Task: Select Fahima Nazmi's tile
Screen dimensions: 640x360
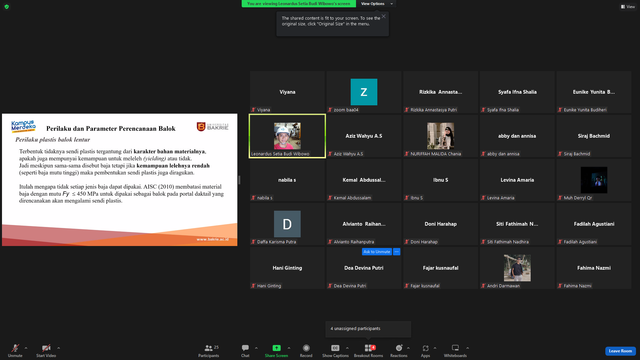Action: click(x=594, y=268)
